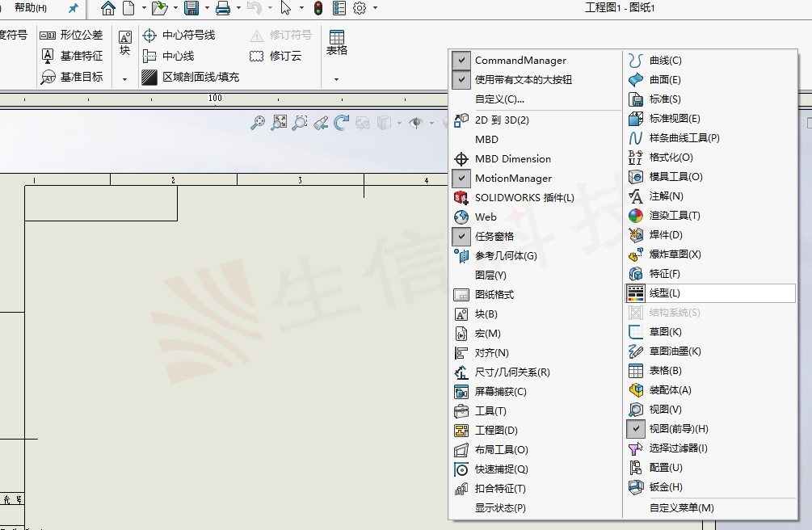Open the dropdown arrow next to New document
The width and height of the screenshot is (812, 530).
(144, 8)
